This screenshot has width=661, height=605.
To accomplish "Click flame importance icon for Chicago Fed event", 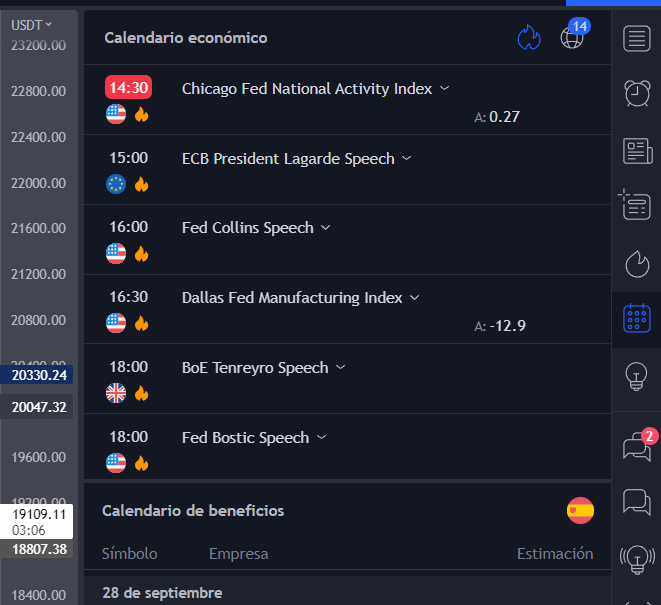I will coord(142,114).
